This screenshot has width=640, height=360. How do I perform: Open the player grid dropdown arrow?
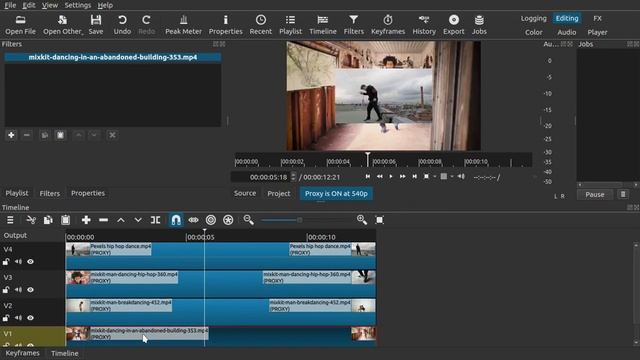tap(452, 177)
